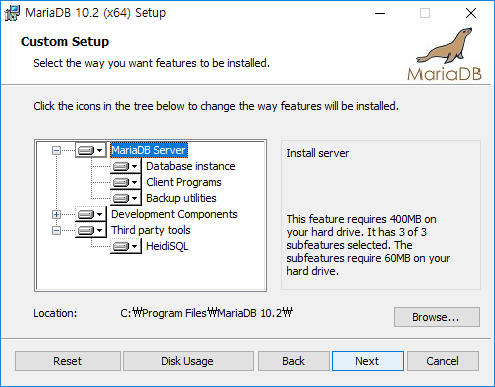The height and width of the screenshot is (387, 495).
Task: Minimize the setup window
Action: pyautogui.click(x=380, y=13)
